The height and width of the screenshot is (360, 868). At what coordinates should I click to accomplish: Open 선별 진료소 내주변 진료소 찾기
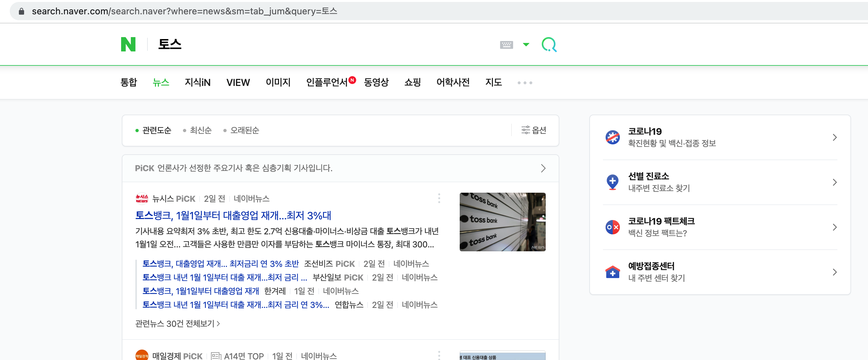tap(659, 182)
